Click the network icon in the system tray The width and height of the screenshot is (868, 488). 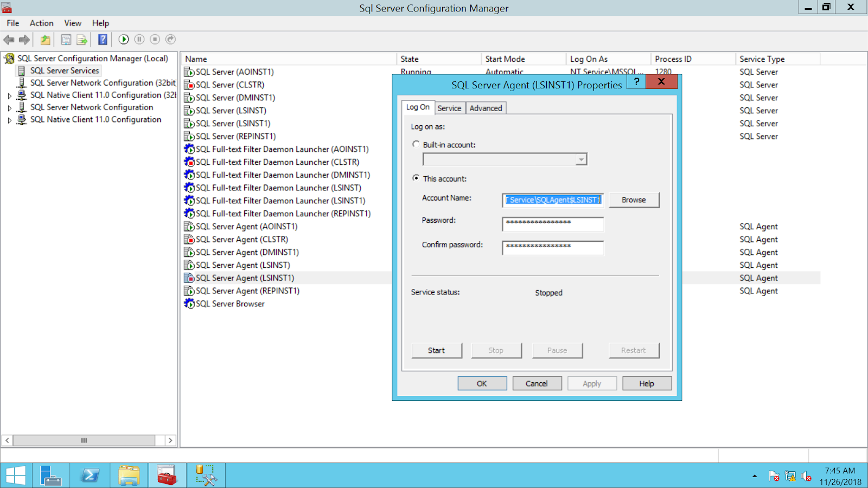[x=790, y=477]
